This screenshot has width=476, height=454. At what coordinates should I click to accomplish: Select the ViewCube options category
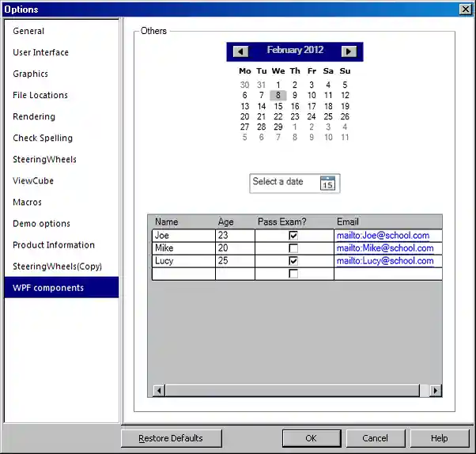[33, 181]
